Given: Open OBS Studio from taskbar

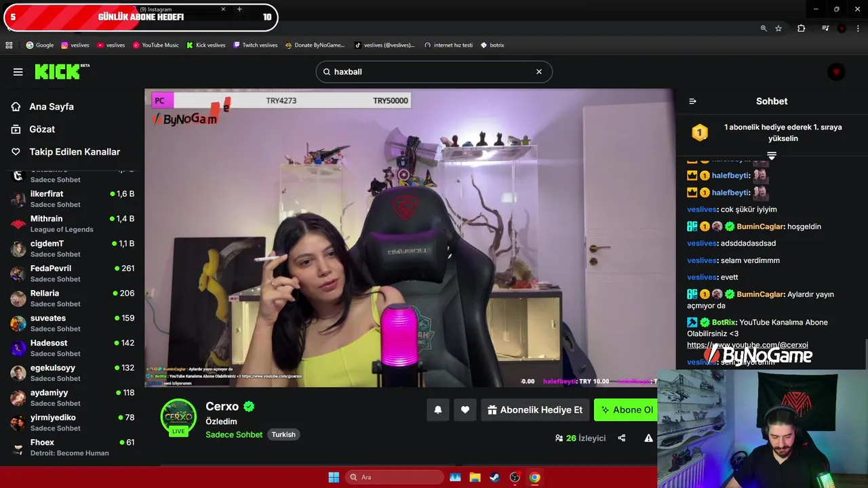Looking at the screenshot, I should click(515, 477).
